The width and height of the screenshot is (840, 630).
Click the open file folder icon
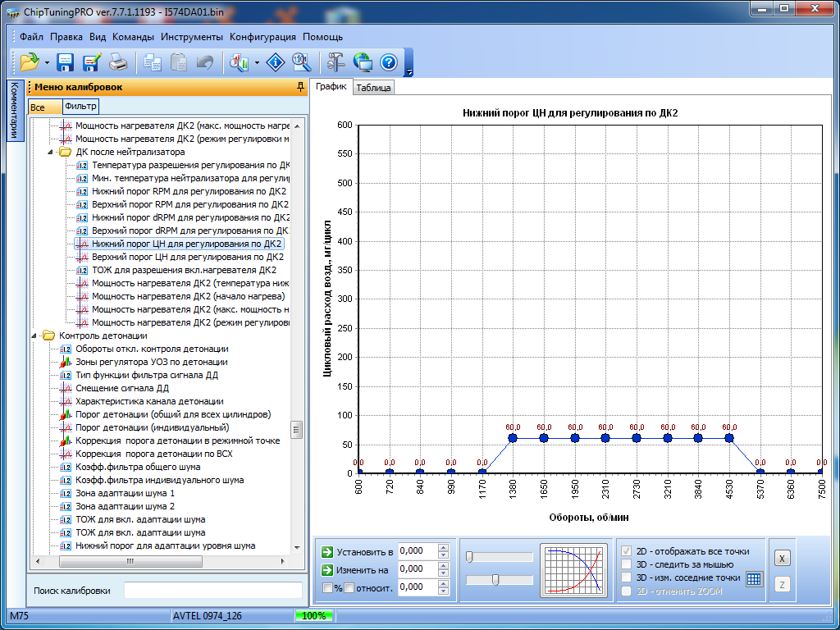pos(29,62)
